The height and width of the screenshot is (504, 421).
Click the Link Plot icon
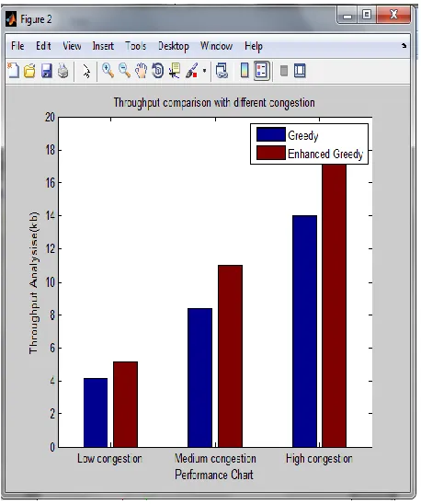(222, 71)
